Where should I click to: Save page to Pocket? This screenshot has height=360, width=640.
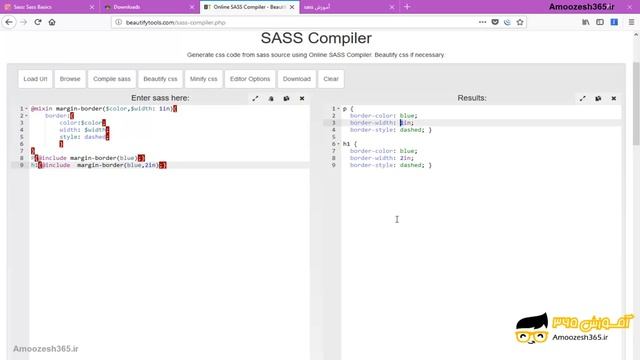pos(495,22)
